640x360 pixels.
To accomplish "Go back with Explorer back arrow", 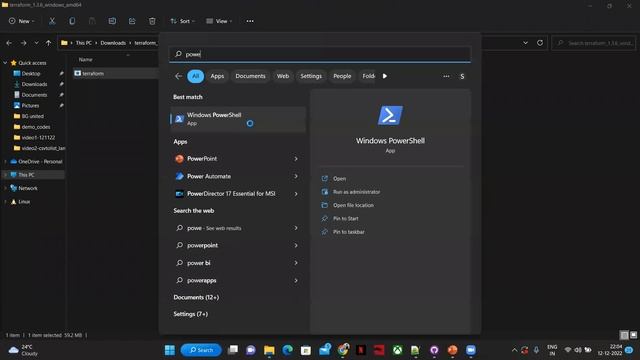I will point(9,43).
